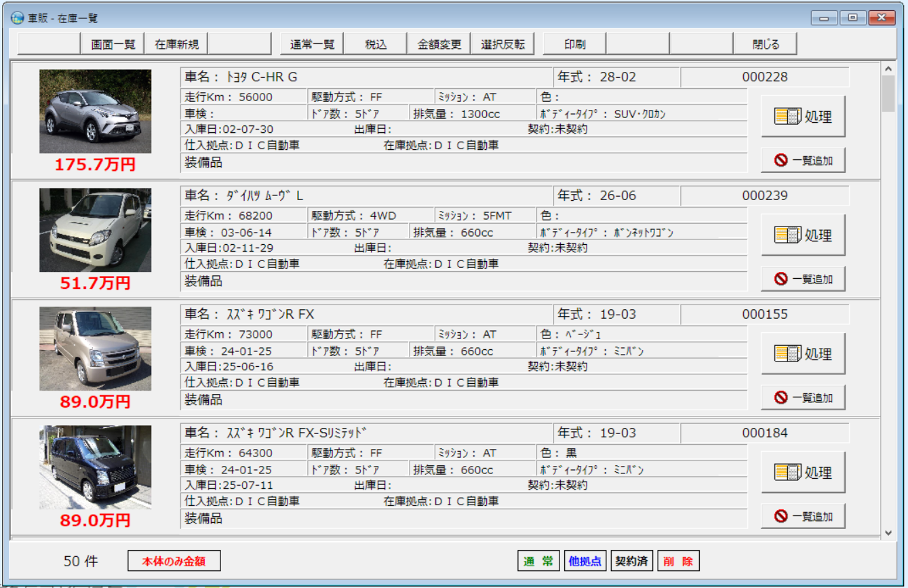
Task: Click stock number 000155
Action: tap(765, 314)
